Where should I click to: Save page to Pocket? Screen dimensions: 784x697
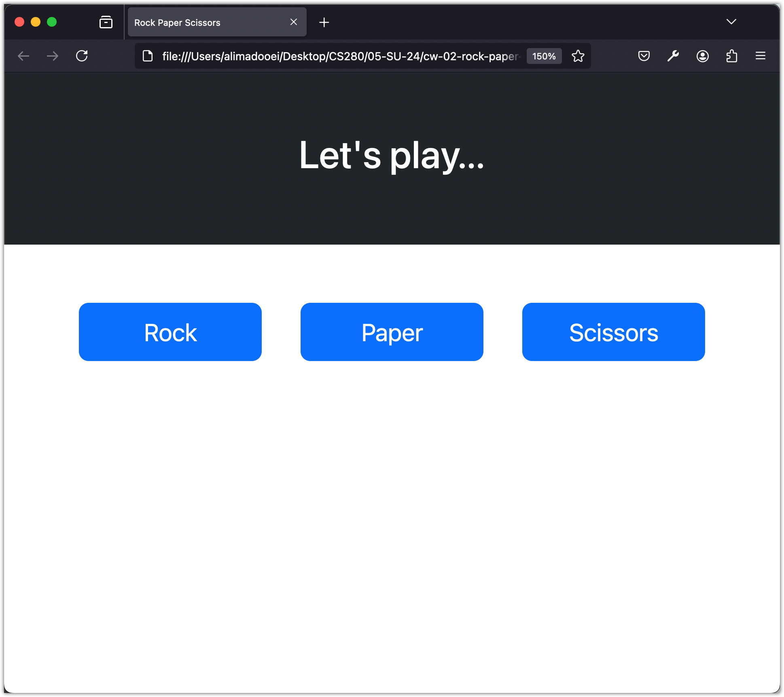point(644,56)
